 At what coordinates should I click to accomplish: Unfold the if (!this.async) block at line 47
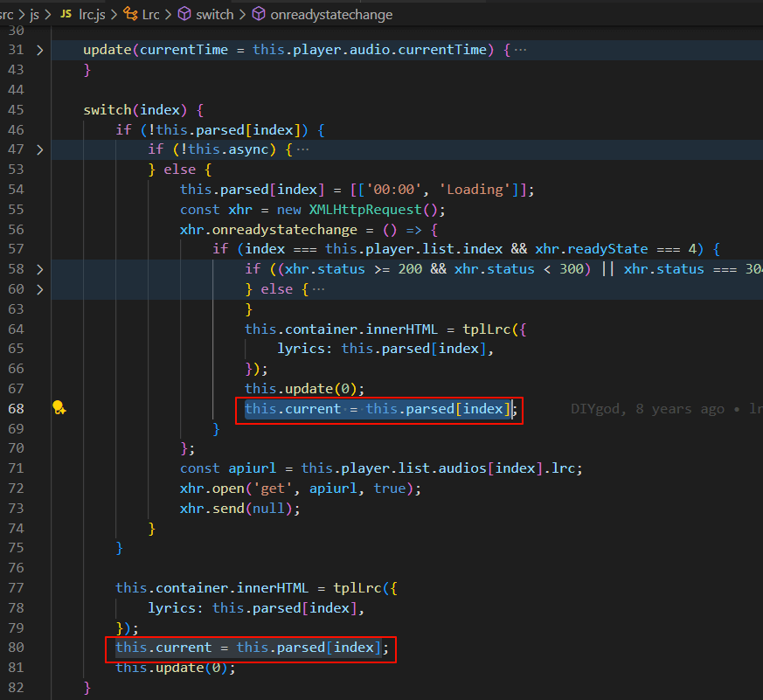40,149
